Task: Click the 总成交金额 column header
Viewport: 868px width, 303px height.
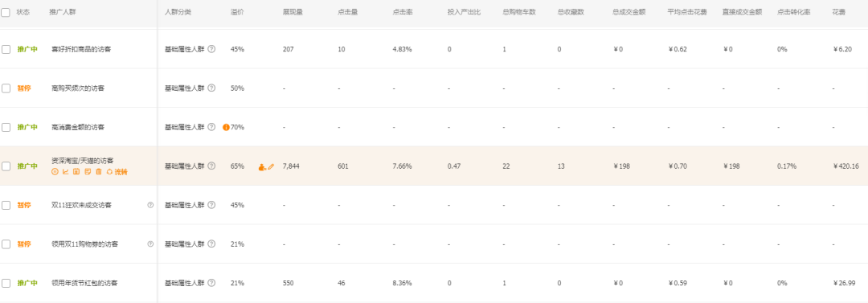Action: [x=629, y=11]
